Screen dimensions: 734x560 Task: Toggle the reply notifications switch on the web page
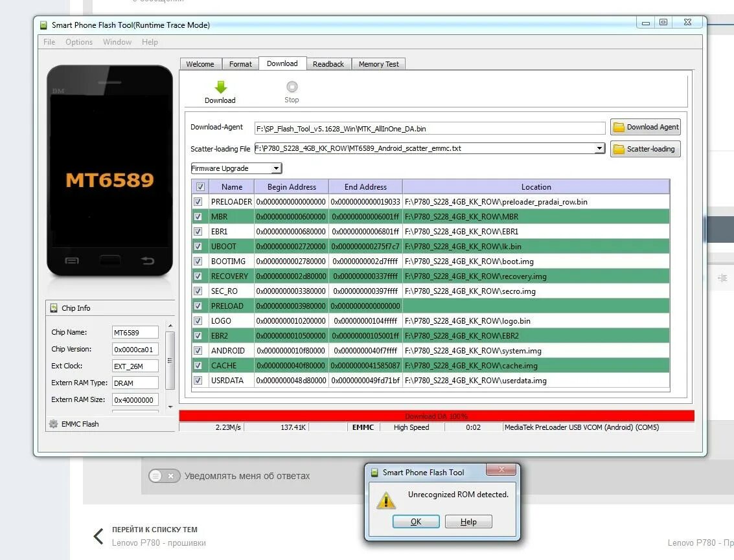click(x=165, y=476)
